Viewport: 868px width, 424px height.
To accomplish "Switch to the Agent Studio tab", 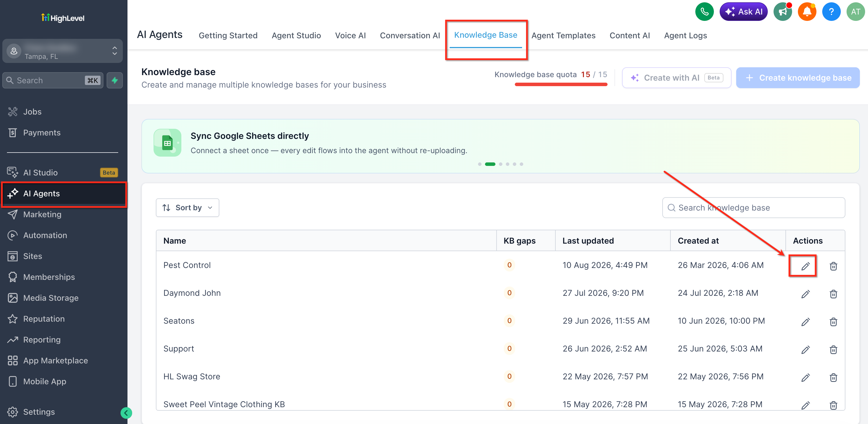I will coord(296,35).
